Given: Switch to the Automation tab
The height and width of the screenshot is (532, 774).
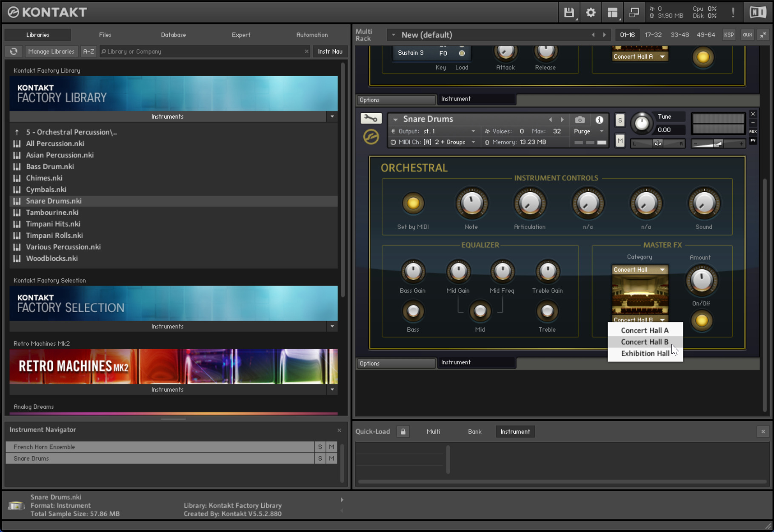Looking at the screenshot, I should pos(312,35).
